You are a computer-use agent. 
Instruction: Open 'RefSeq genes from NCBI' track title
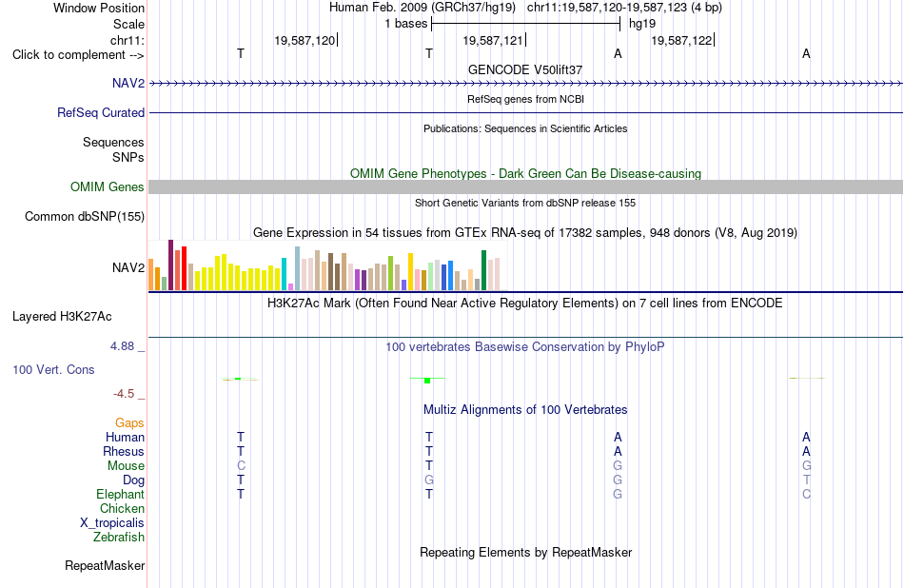tap(525, 99)
